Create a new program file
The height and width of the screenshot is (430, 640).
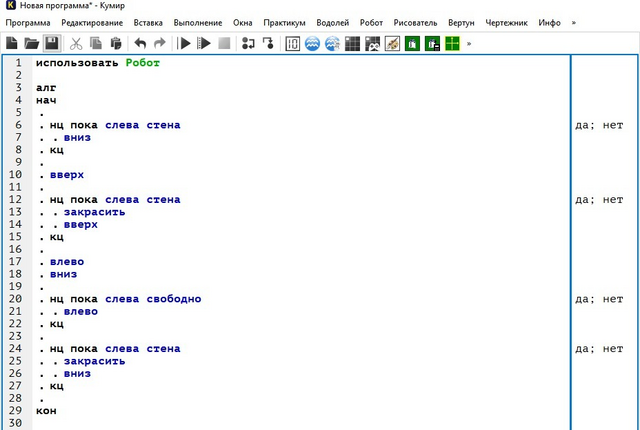pos(12,43)
